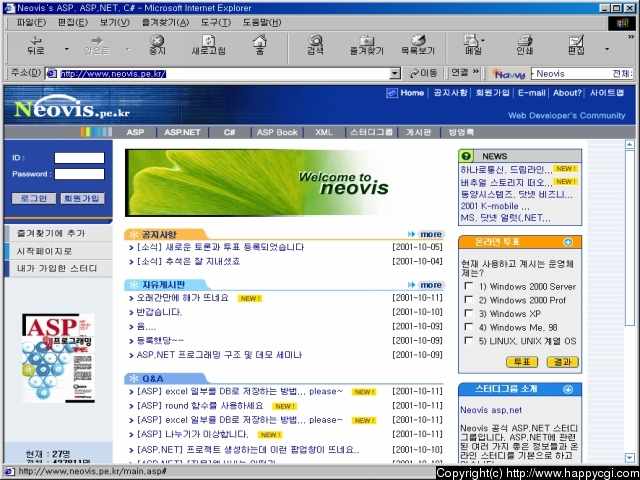Image resolution: width=640 pixels, height=480 pixels.
Task: Click the ID input field
Action: click(80, 158)
